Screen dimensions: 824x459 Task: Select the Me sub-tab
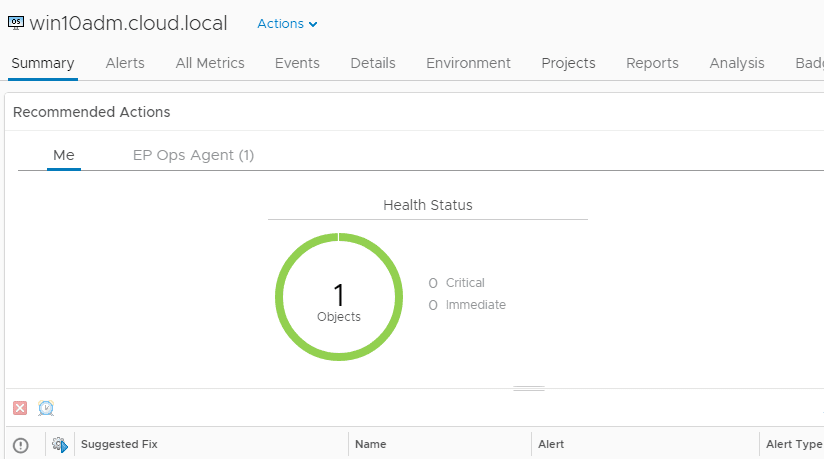click(64, 155)
